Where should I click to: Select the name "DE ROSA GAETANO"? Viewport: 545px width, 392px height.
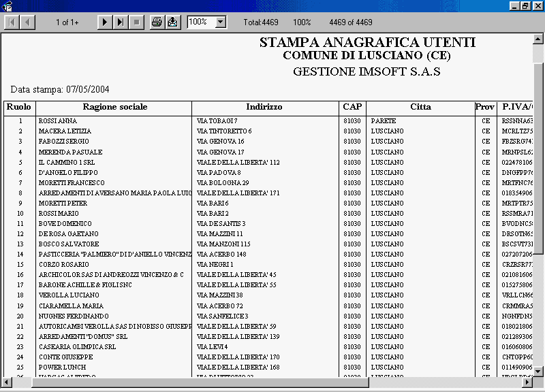click(69, 234)
